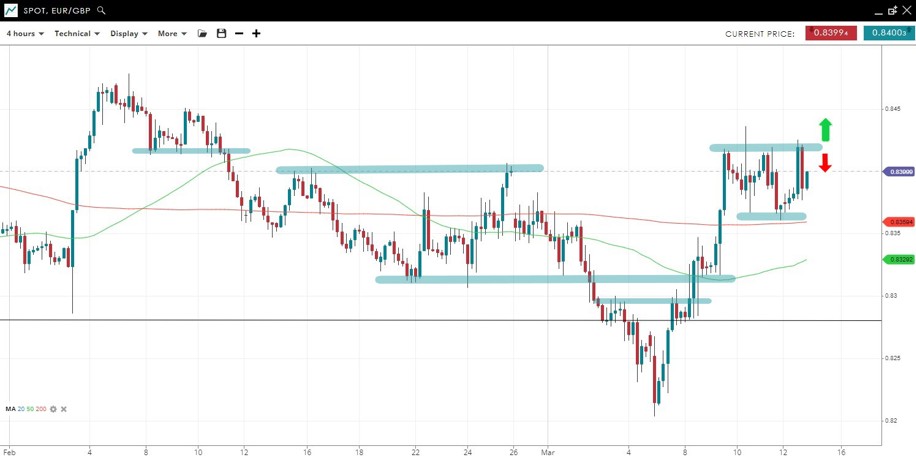Toggle the MA 50 line label
Image resolution: width=916 pixels, height=460 pixels.
31,409
